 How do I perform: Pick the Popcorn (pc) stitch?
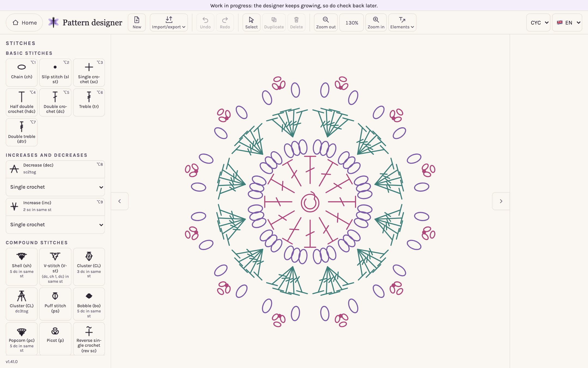point(22,339)
